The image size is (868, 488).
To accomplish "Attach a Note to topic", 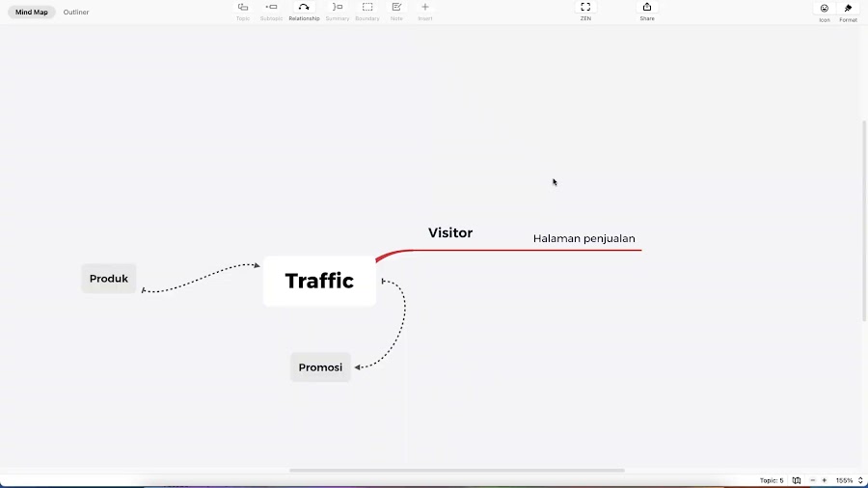I will point(396,12).
